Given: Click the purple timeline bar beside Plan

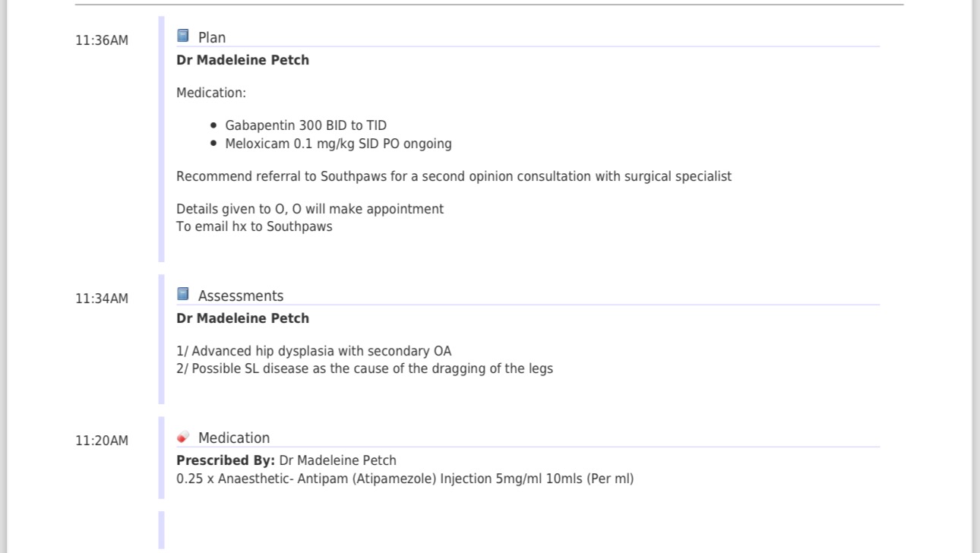Looking at the screenshot, I should point(161,139).
